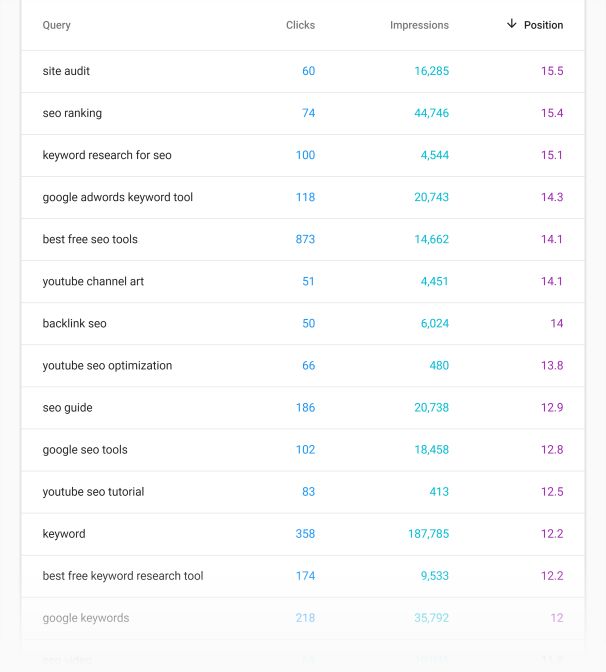Select the 'youtube seo tutorial' query
Viewport: 606px width, 672px height.
(x=93, y=491)
